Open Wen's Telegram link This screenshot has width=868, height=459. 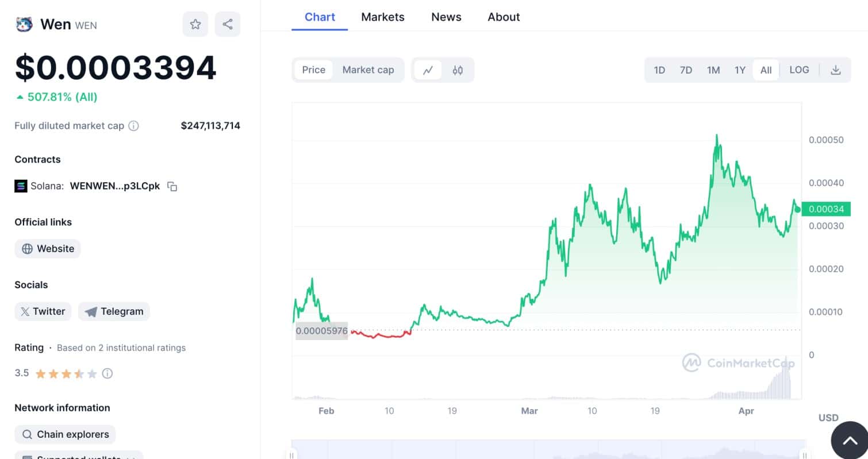[x=114, y=311]
